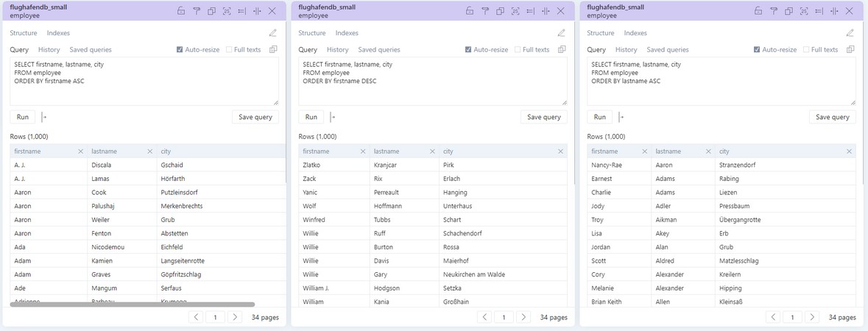
Task: Click the horizontal scrollbar under the left results table
Action: point(133,304)
